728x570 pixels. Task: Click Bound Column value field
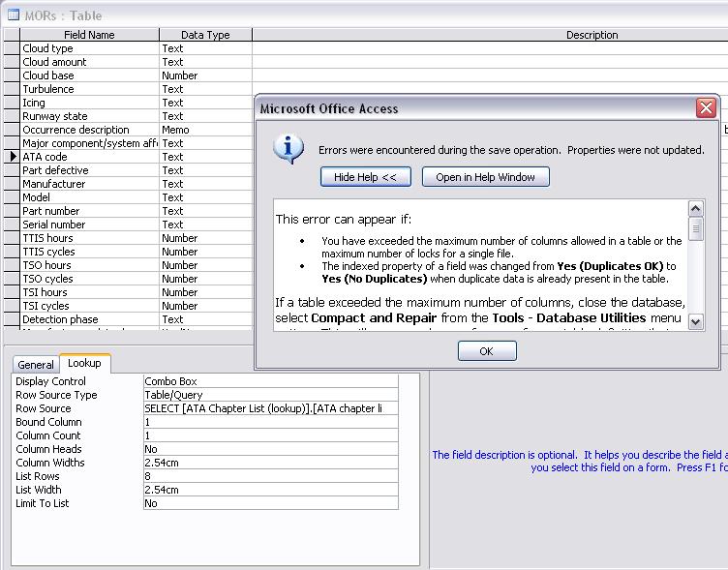click(x=271, y=422)
